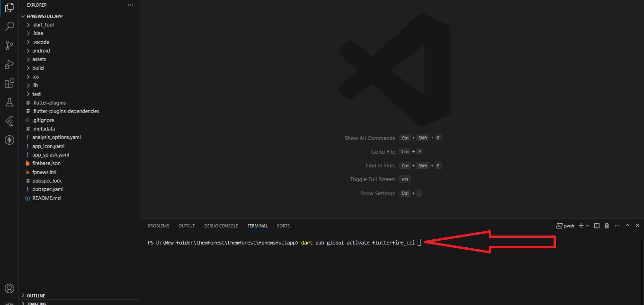The width and height of the screenshot is (644, 305).
Task: Expand the build folder
Action: pyautogui.click(x=79, y=68)
